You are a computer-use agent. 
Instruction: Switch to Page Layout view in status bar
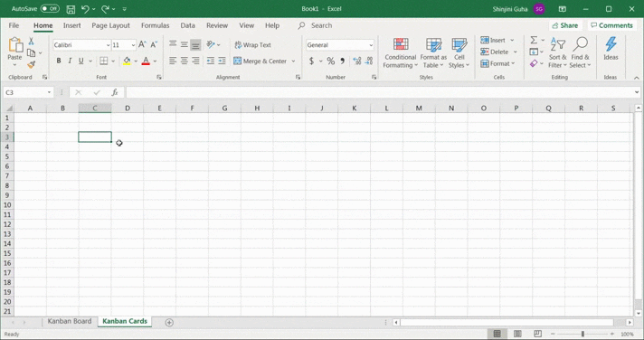click(x=517, y=334)
